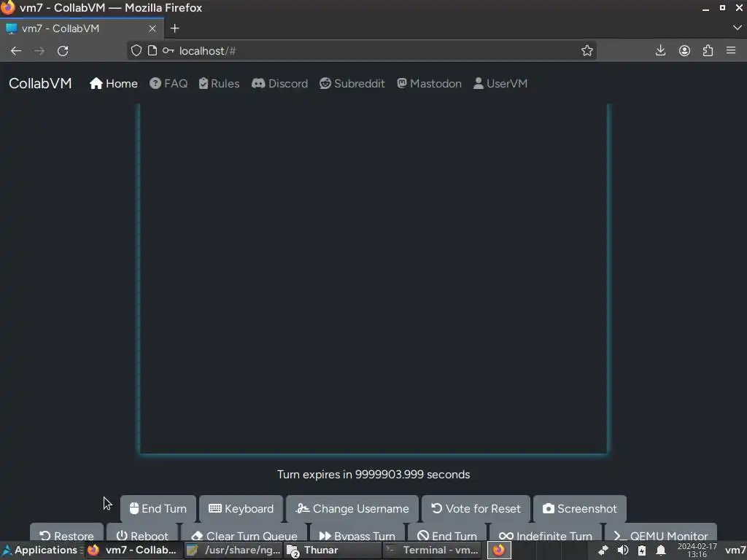Open the volume speaker tray icon
747x560 pixels.
623,551
